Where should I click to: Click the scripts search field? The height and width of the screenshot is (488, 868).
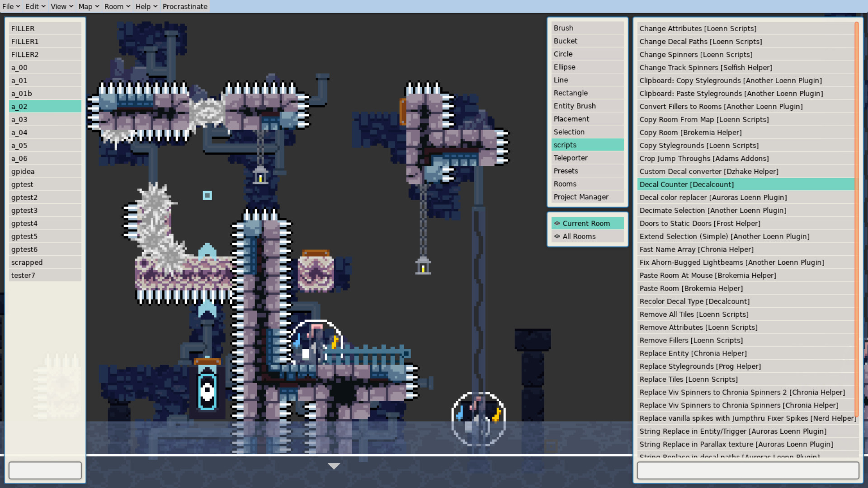pyautogui.click(x=748, y=470)
